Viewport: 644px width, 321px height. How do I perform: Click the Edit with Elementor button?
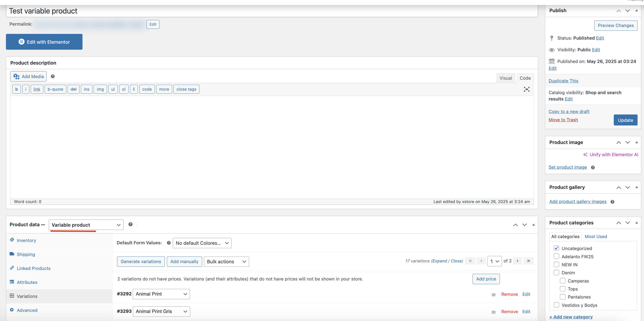tap(44, 42)
